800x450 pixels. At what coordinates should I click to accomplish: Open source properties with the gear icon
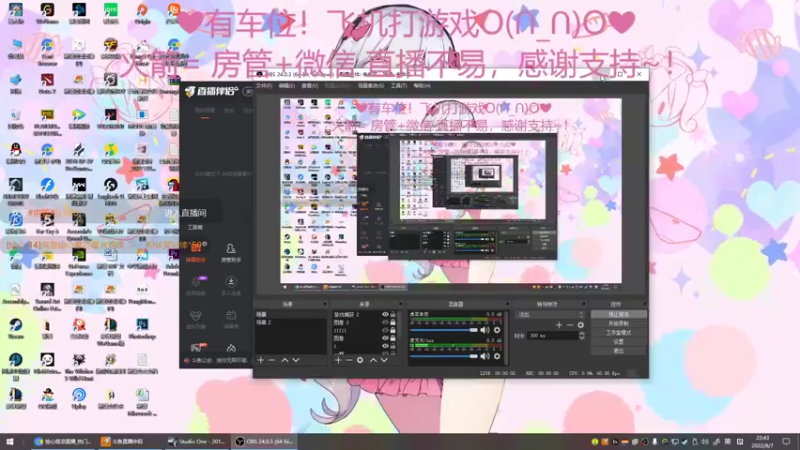360,360
